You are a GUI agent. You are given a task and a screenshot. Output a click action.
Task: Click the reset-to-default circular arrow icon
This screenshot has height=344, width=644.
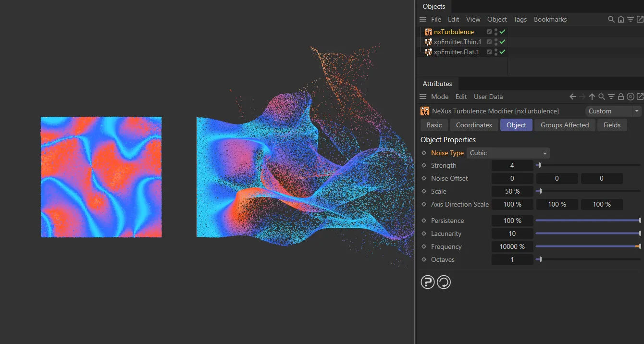(x=444, y=282)
